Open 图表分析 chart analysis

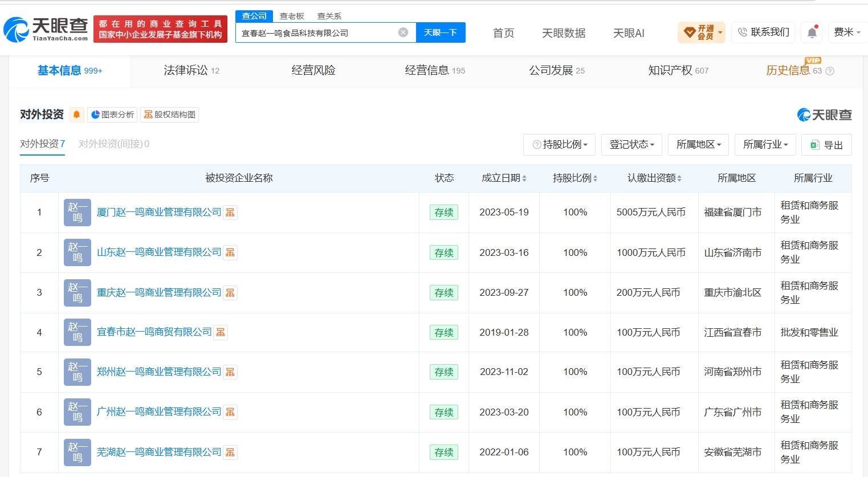point(112,115)
